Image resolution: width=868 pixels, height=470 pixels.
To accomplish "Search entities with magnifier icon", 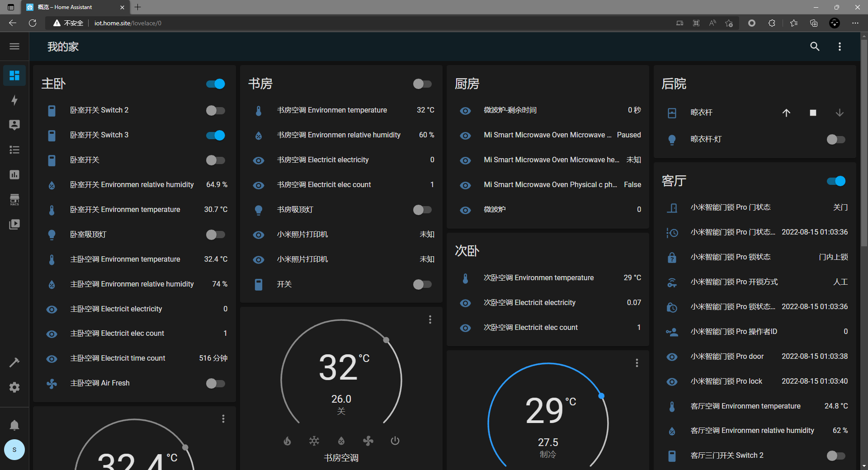I will (815, 47).
